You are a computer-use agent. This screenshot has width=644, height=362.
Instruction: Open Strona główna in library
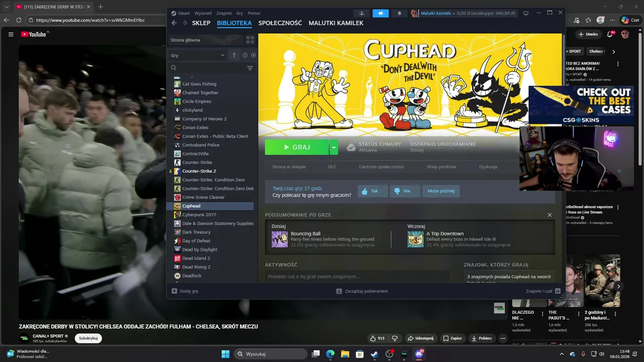click(206, 40)
